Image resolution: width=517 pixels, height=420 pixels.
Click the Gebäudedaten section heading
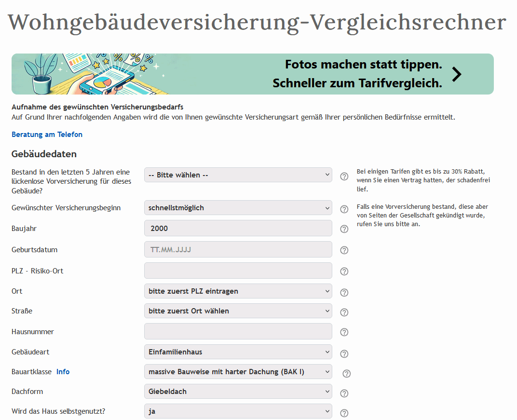click(x=44, y=154)
